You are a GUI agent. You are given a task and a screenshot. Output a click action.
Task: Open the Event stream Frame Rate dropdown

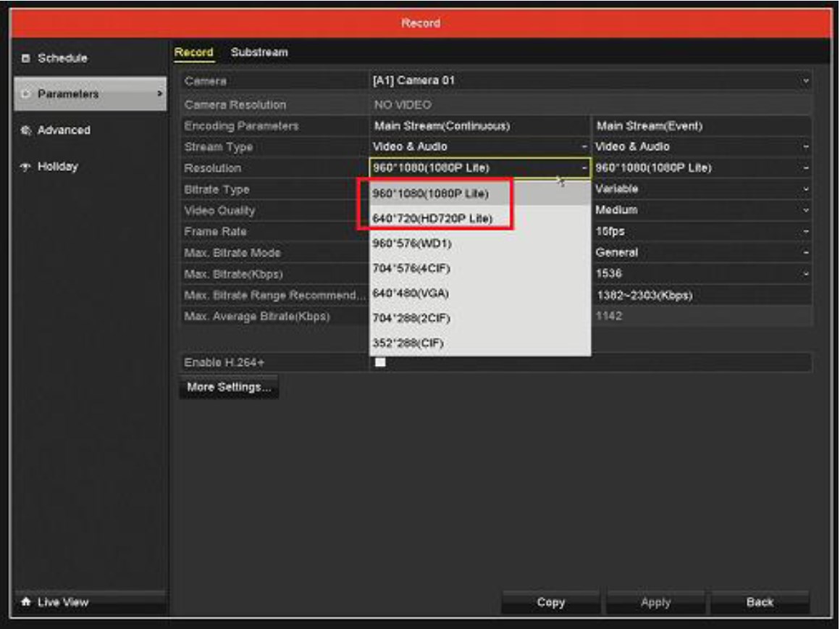[701, 232]
